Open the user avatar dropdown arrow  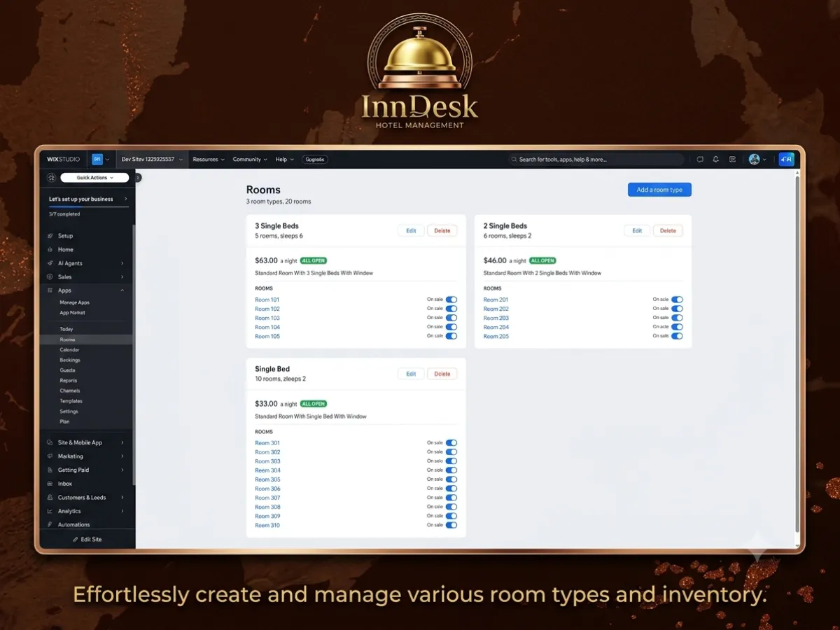[x=765, y=160]
